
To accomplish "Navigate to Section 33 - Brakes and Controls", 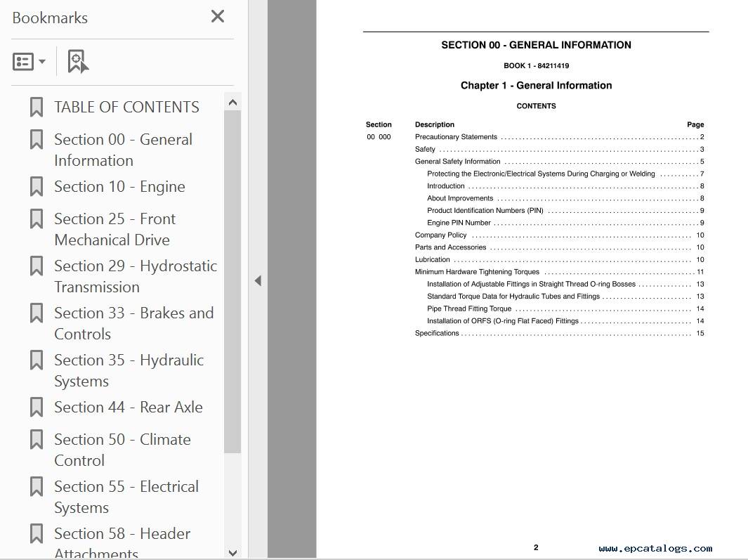I will click(134, 323).
